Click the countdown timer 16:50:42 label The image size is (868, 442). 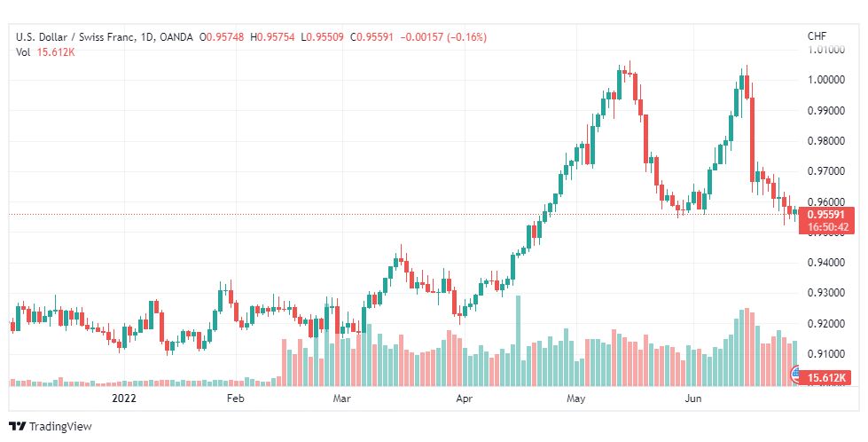click(x=829, y=227)
